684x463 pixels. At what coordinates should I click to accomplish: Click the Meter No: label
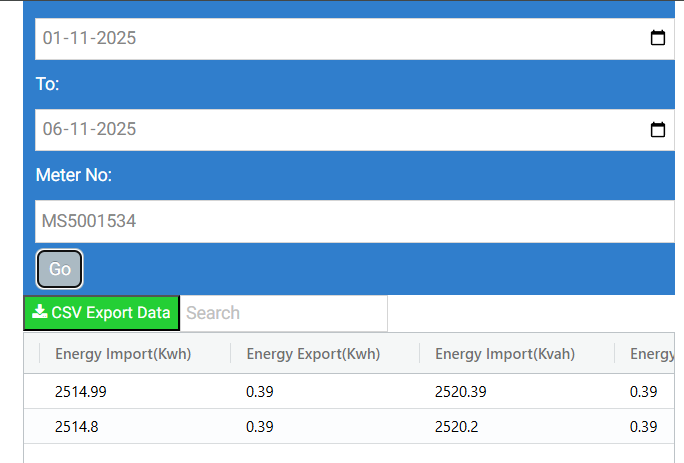point(74,175)
